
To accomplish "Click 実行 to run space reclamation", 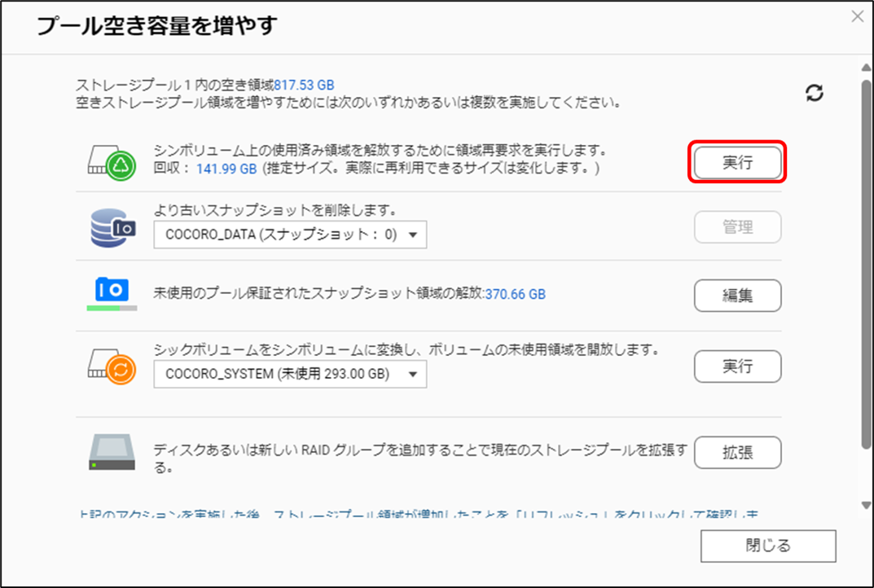I will tap(737, 163).
